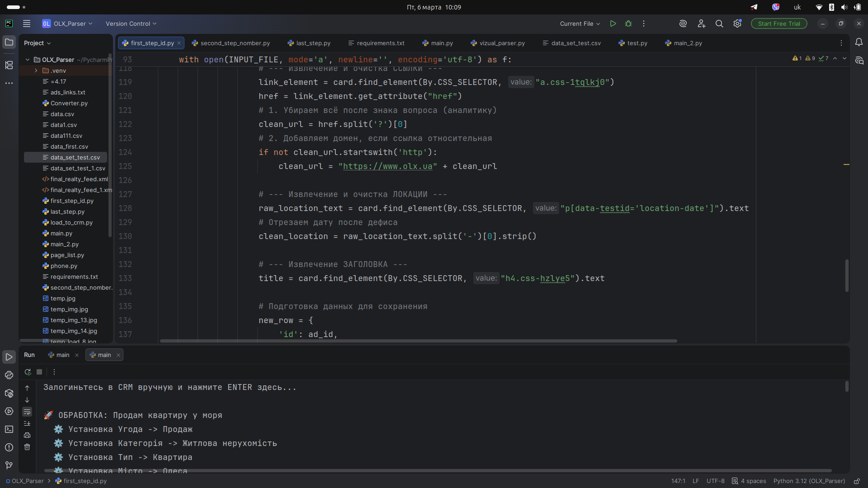The height and width of the screenshot is (488, 868).
Task: Open Search Everywhere magnifier icon
Action: pos(719,23)
